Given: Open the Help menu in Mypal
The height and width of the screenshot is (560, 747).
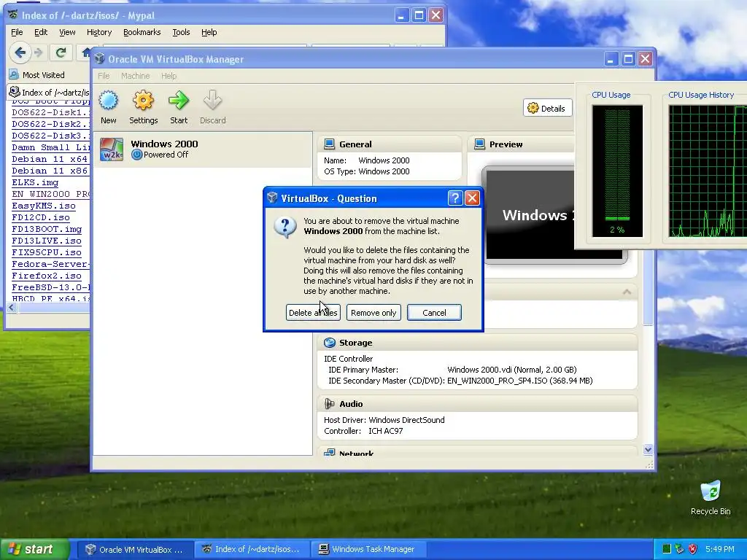Looking at the screenshot, I should [x=209, y=32].
